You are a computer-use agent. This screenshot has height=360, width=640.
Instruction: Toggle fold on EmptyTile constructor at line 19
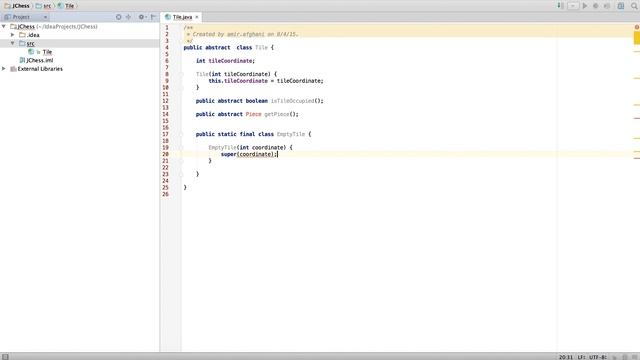pos(181,148)
